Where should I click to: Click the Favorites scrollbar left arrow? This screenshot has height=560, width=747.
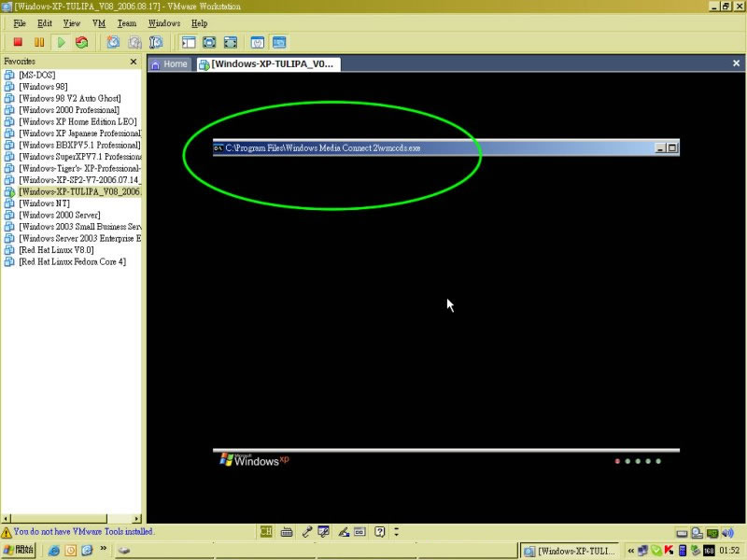pyautogui.click(x=6, y=518)
